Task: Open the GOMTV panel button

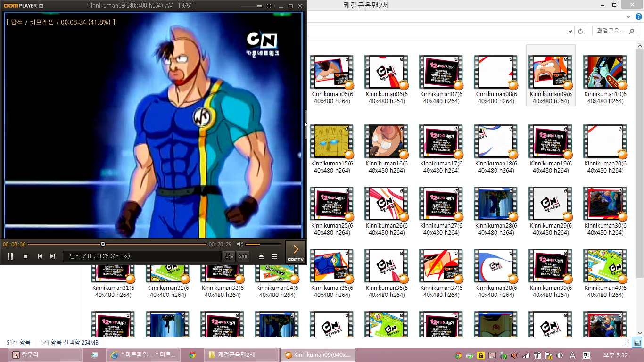Action: pyautogui.click(x=296, y=251)
